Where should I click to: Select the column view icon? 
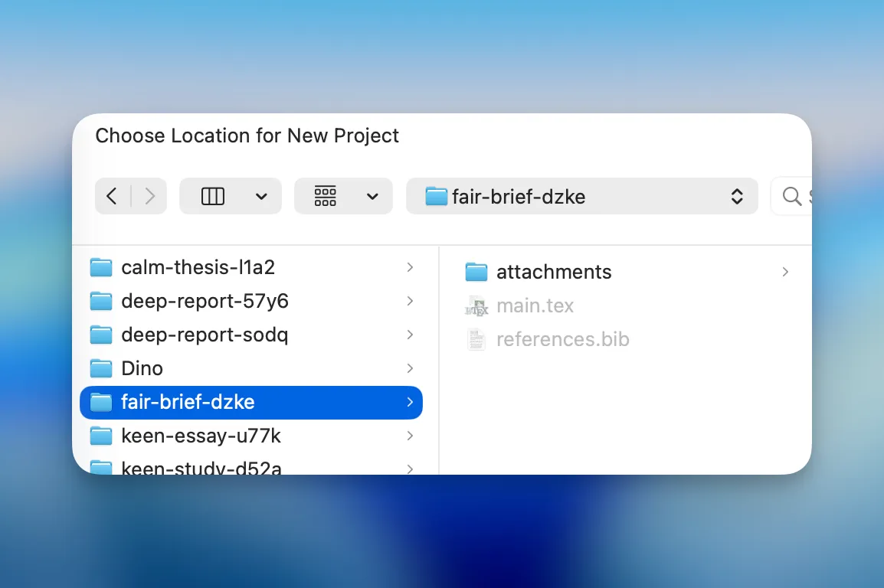[x=212, y=196]
